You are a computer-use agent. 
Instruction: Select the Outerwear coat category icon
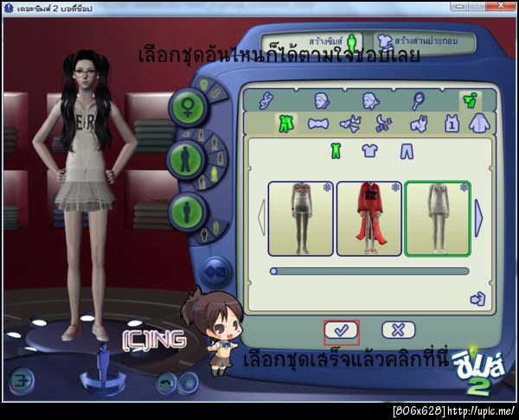[x=479, y=124]
